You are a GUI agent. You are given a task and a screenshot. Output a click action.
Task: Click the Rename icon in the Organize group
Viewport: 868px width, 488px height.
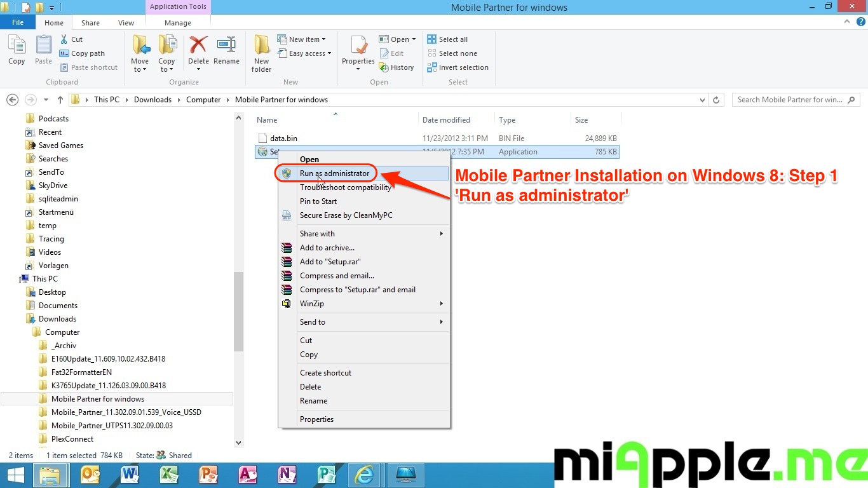[226, 46]
